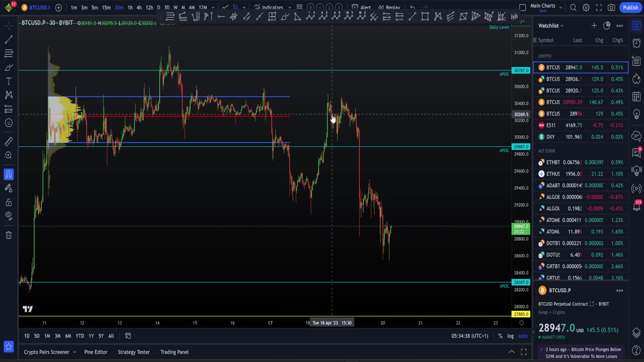
Task: Toggle stay in drawing mode pencil-lock
Action: point(9,188)
